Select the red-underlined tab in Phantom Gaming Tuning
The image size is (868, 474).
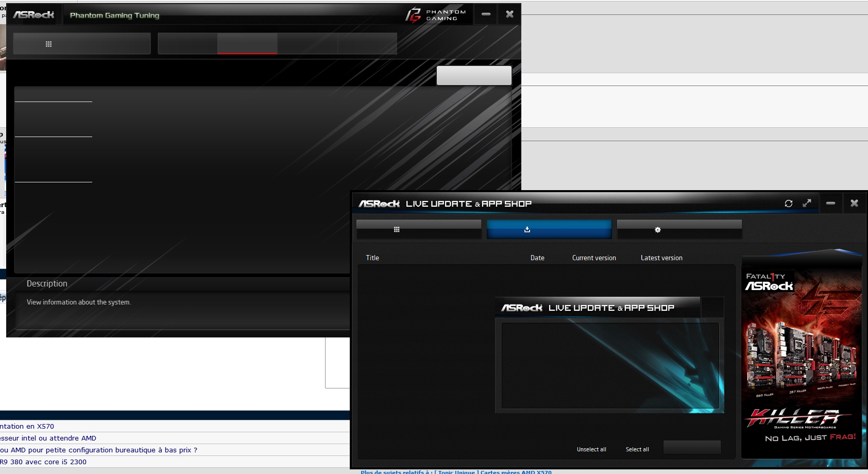[247, 44]
